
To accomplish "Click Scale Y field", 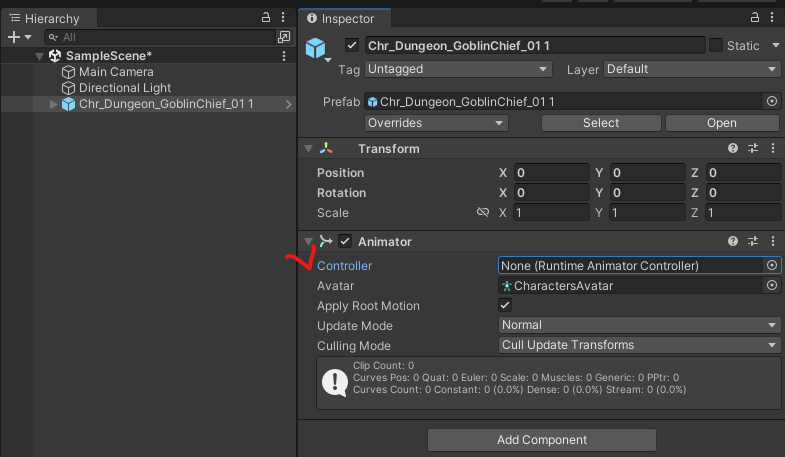I will point(647,213).
